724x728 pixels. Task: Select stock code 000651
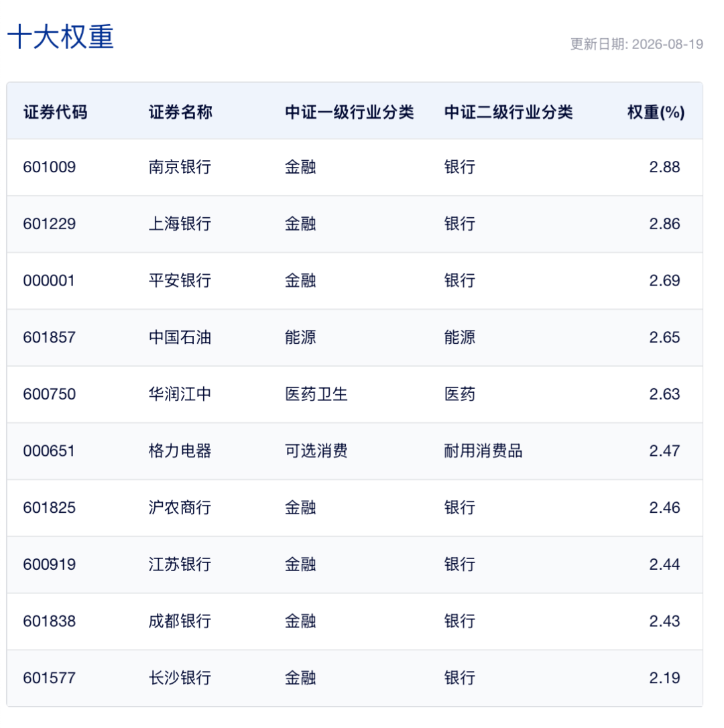click(x=49, y=451)
